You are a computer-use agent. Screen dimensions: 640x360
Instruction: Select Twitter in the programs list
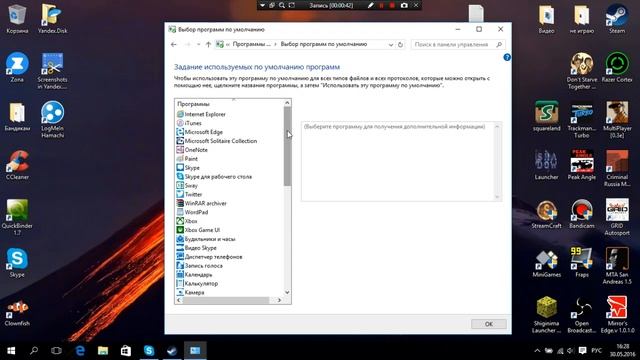coord(189,195)
